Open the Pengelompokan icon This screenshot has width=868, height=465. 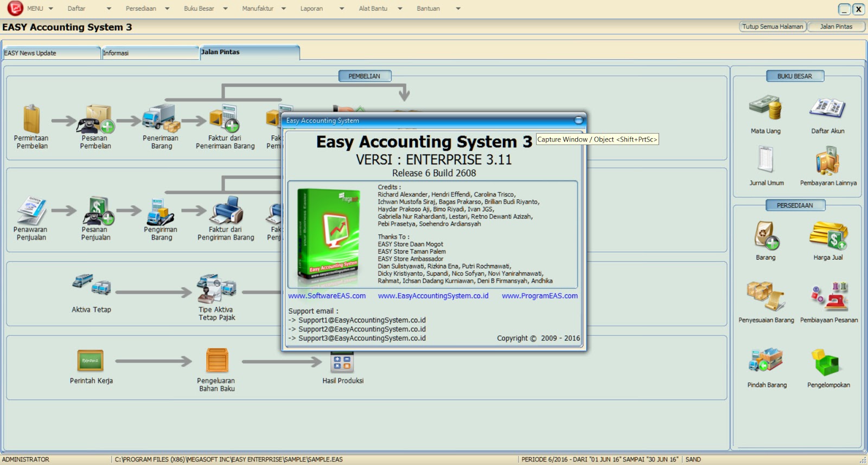826,362
